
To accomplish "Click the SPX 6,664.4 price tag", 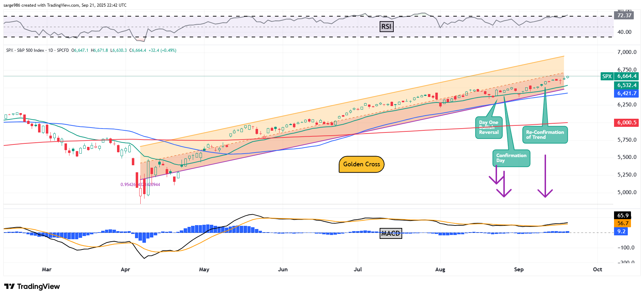I will (619, 76).
